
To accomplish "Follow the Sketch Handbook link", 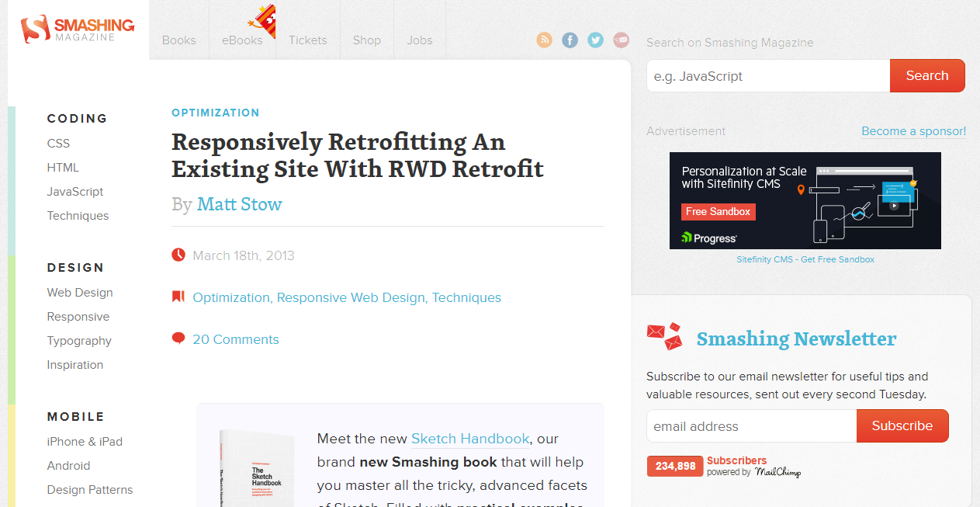I will (x=470, y=439).
